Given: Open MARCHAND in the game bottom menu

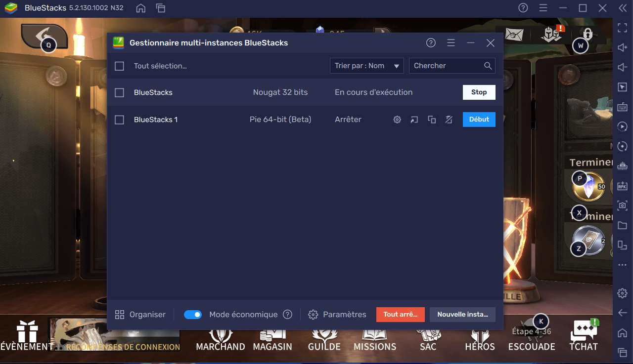Looking at the screenshot, I should tap(221, 339).
